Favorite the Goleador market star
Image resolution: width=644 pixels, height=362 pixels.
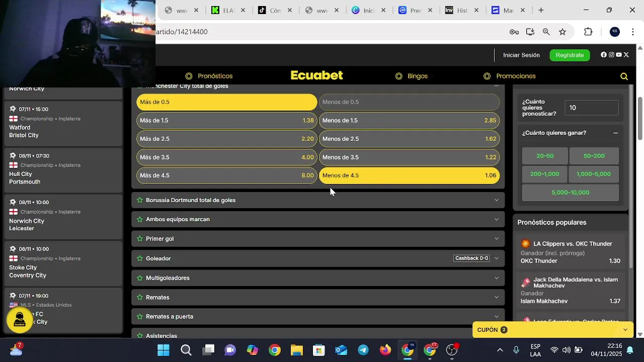(140, 258)
